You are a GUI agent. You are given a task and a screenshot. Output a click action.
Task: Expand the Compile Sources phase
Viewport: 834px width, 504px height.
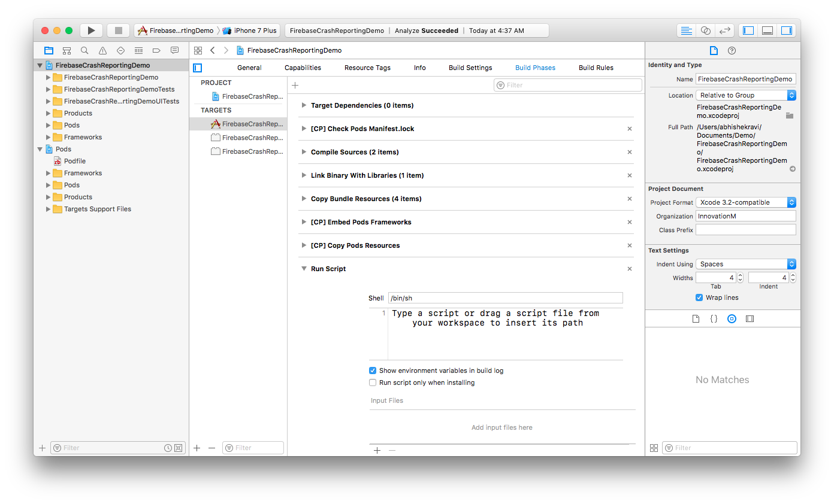click(x=304, y=152)
